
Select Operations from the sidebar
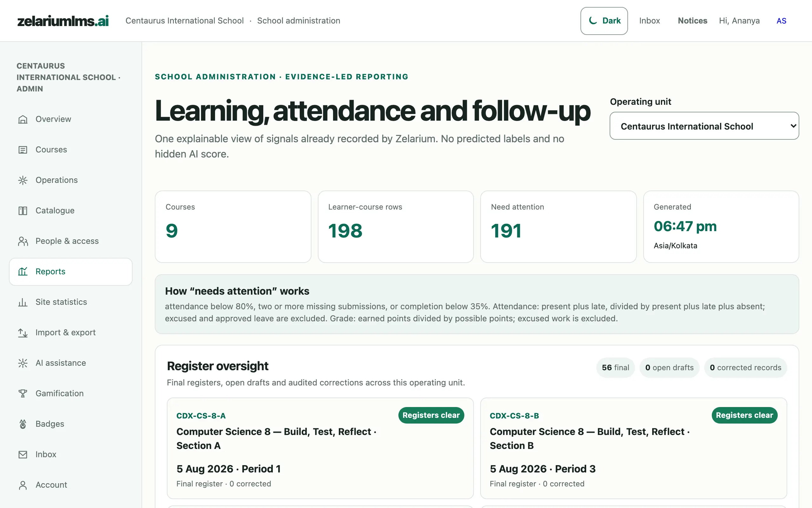coord(70,180)
